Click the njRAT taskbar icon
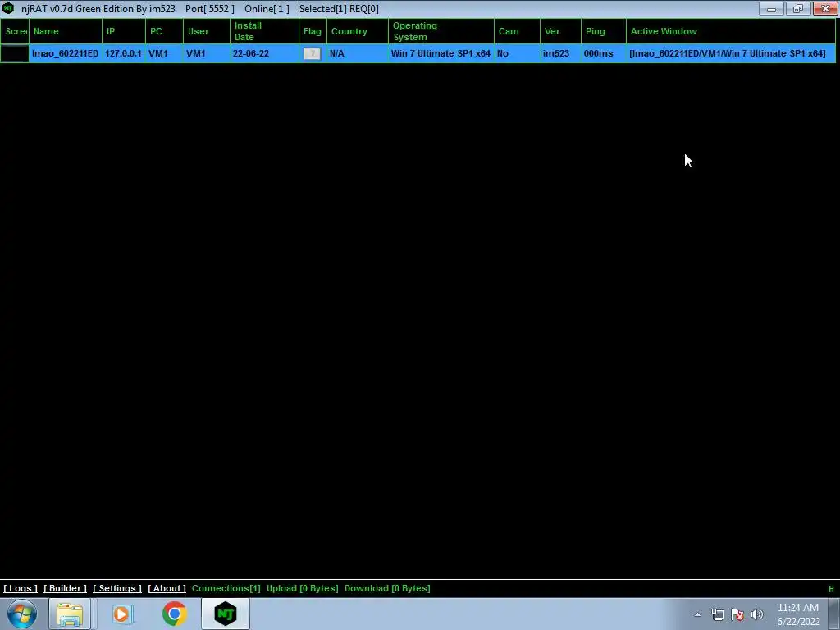840x630 pixels. coord(226,614)
